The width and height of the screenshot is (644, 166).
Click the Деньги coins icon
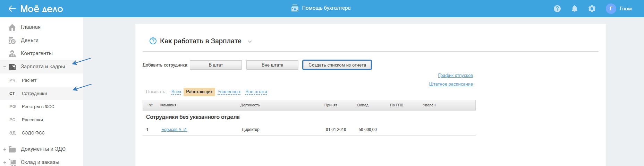(12, 41)
